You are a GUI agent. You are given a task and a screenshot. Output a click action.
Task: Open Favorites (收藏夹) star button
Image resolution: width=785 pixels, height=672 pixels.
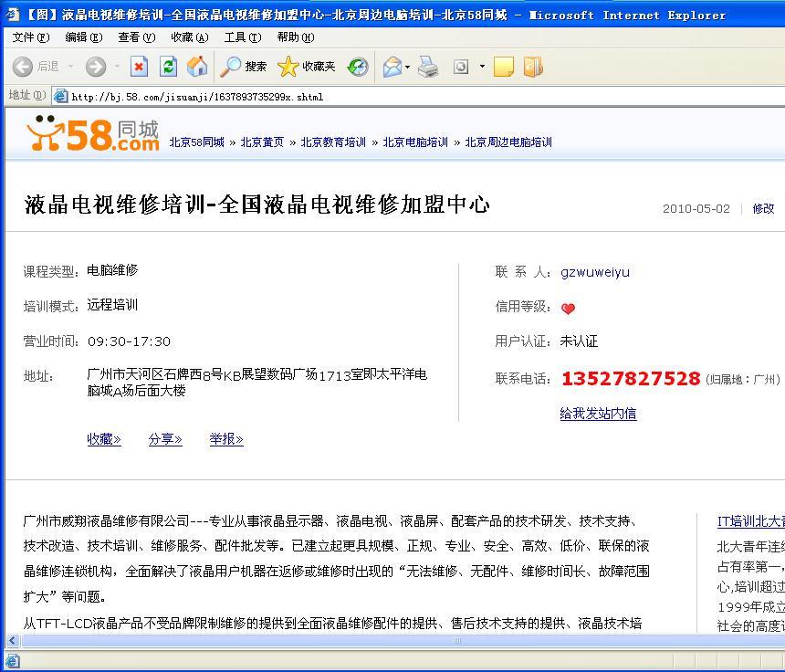[x=307, y=67]
